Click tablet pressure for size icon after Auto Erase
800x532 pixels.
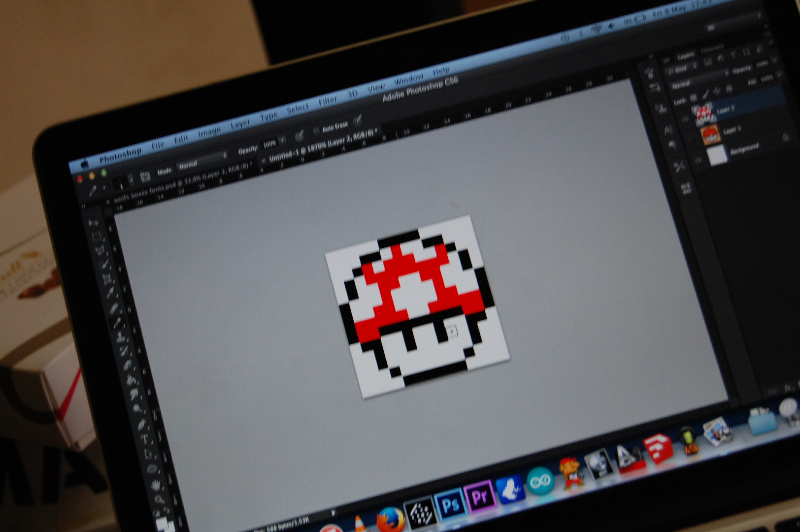[x=358, y=120]
